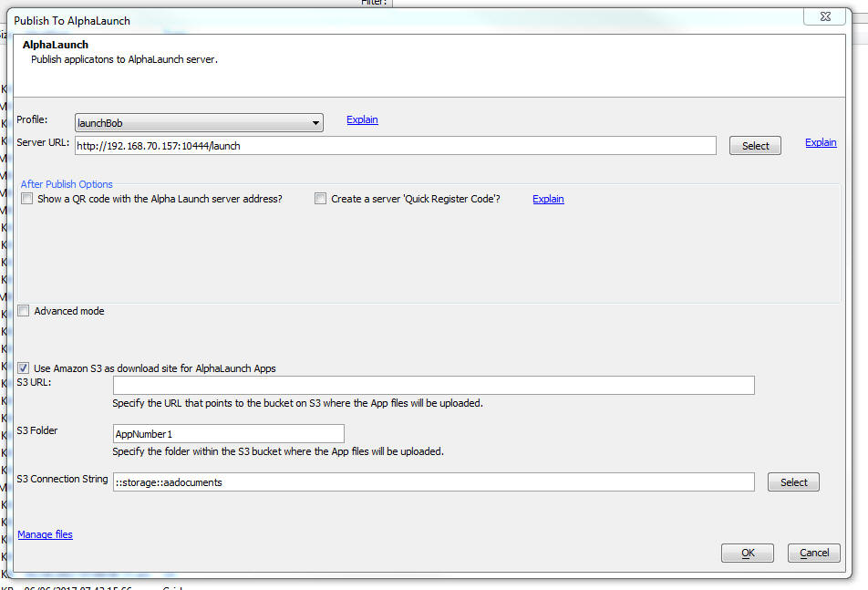Viewport: 868px width, 590px height.
Task: Confirm with the OK button
Action: click(748, 553)
